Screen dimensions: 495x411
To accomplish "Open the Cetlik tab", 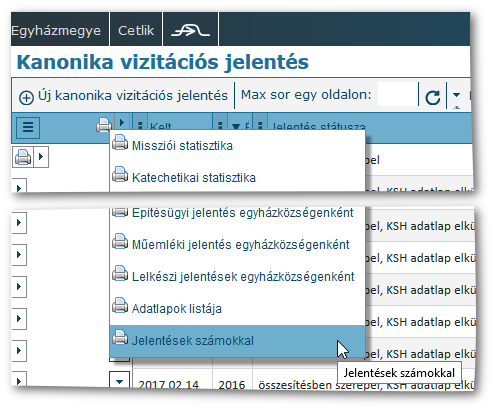I will point(136,30).
